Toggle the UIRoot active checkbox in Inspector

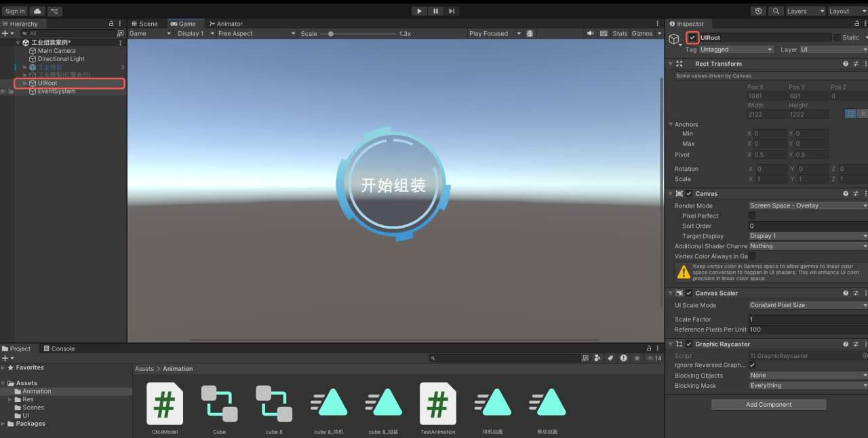click(692, 38)
